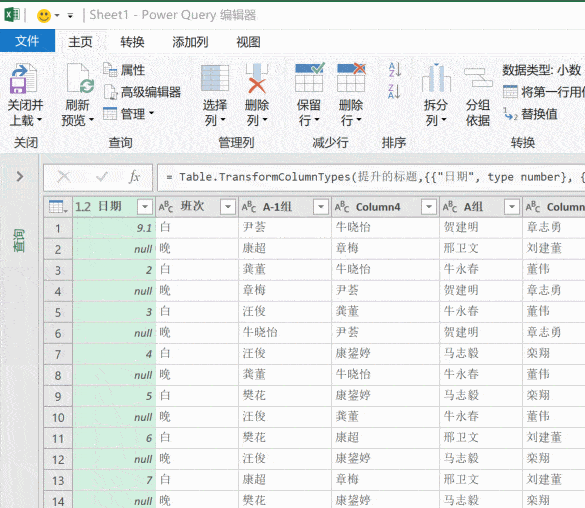This screenshot has height=508, width=585.
Task: Click the 尹荟 cell in row 1
Action: pos(285,228)
